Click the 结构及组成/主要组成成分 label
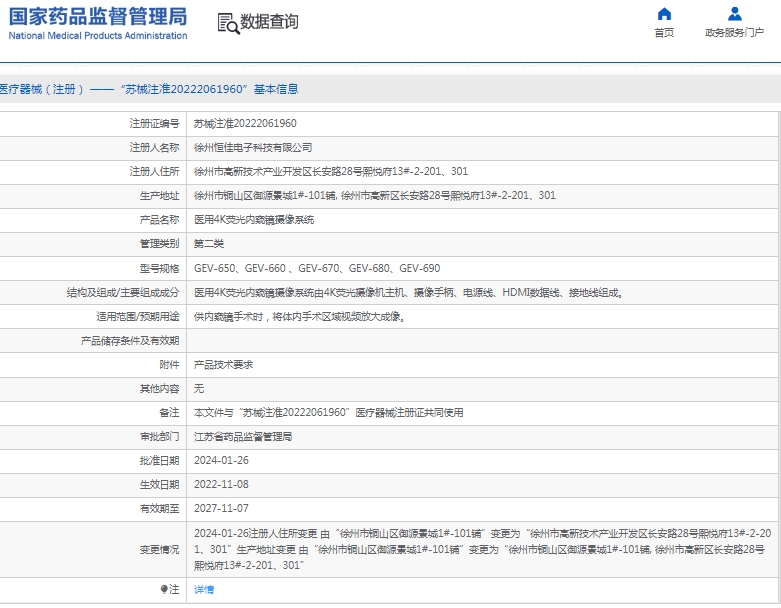 click(x=123, y=292)
